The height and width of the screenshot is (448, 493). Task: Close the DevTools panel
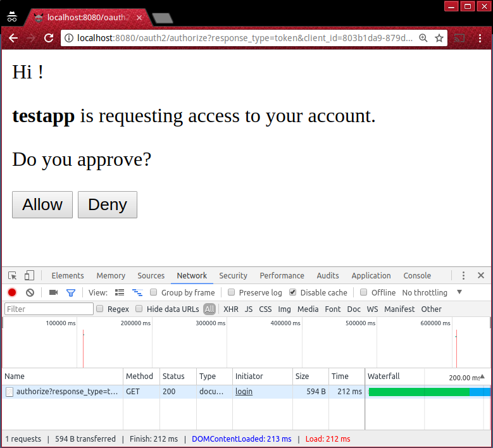point(481,276)
